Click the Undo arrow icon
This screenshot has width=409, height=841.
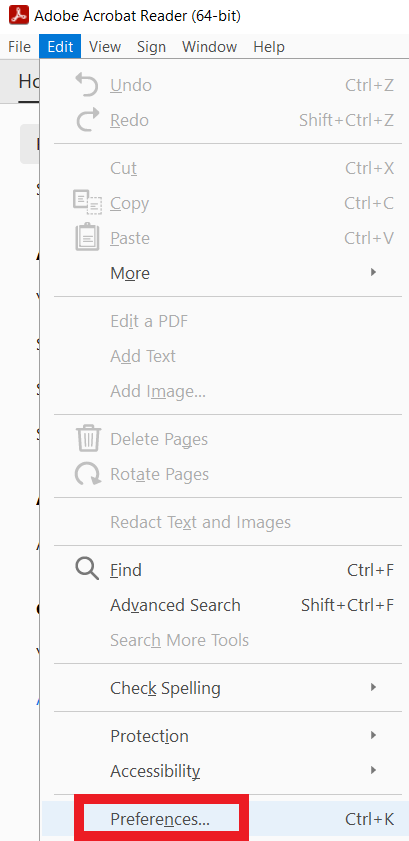[x=87, y=85]
